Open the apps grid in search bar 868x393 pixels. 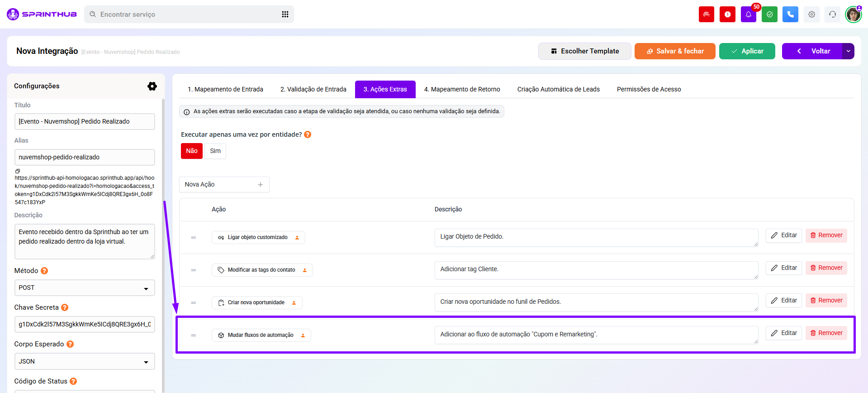click(285, 14)
